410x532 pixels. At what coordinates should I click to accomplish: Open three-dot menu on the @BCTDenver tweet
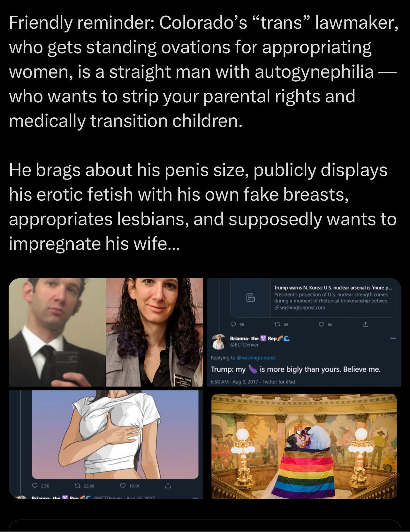393,338
